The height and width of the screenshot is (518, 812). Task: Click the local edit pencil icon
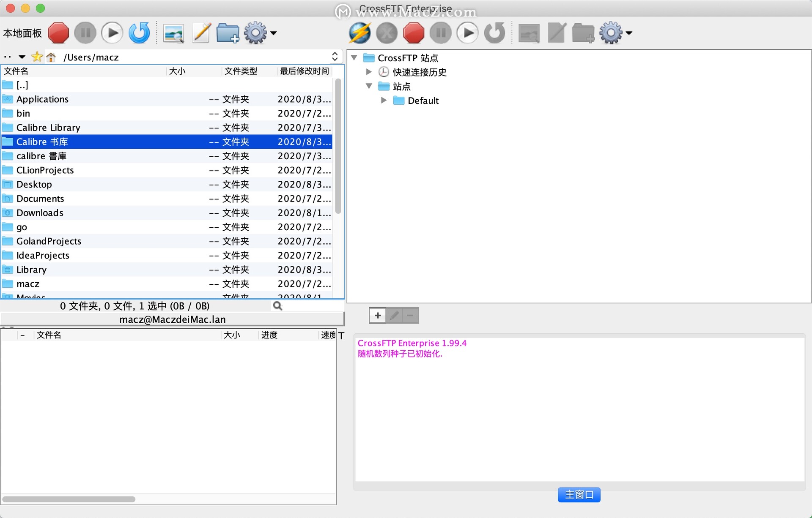(x=201, y=33)
